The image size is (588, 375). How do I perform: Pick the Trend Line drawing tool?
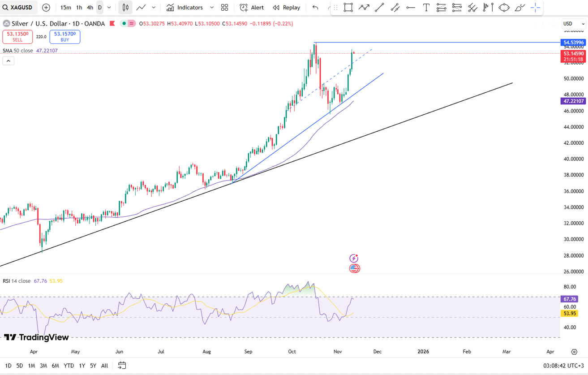(379, 8)
